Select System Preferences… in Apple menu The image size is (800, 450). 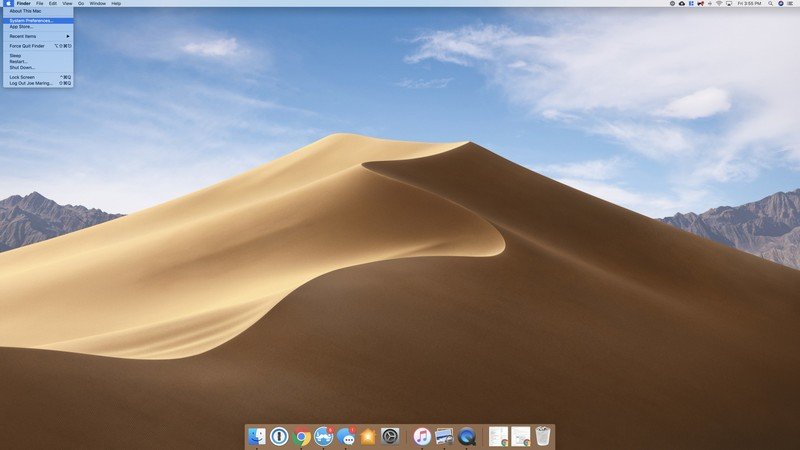[38, 20]
